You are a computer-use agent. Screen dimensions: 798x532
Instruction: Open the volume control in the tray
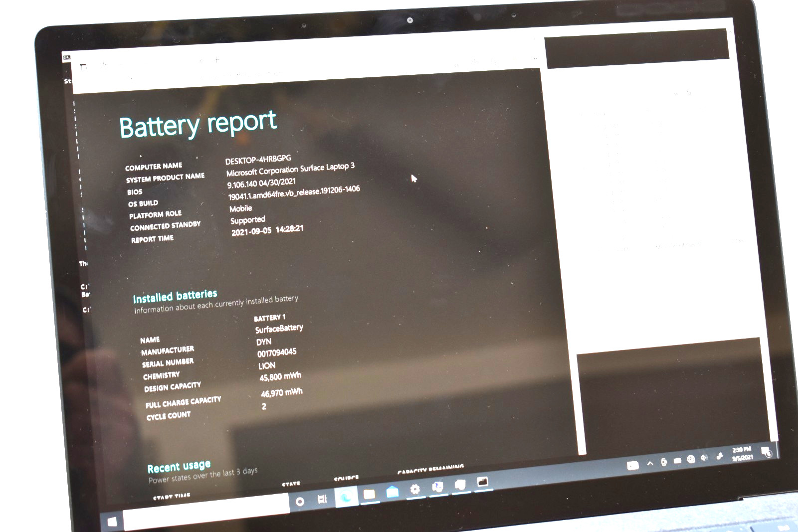coord(704,458)
